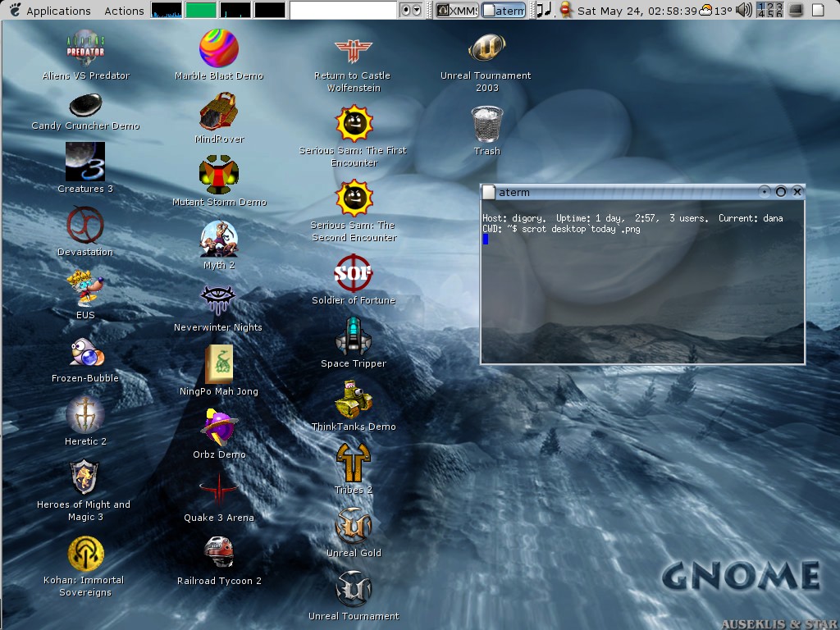Click the EUS desktop icon
The height and width of the screenshot is (630, 840).
tap(85, 287)
